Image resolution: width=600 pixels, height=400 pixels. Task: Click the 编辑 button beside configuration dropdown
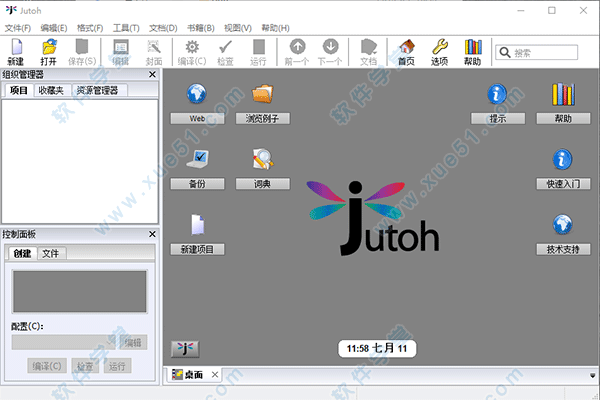coord(133,342)
